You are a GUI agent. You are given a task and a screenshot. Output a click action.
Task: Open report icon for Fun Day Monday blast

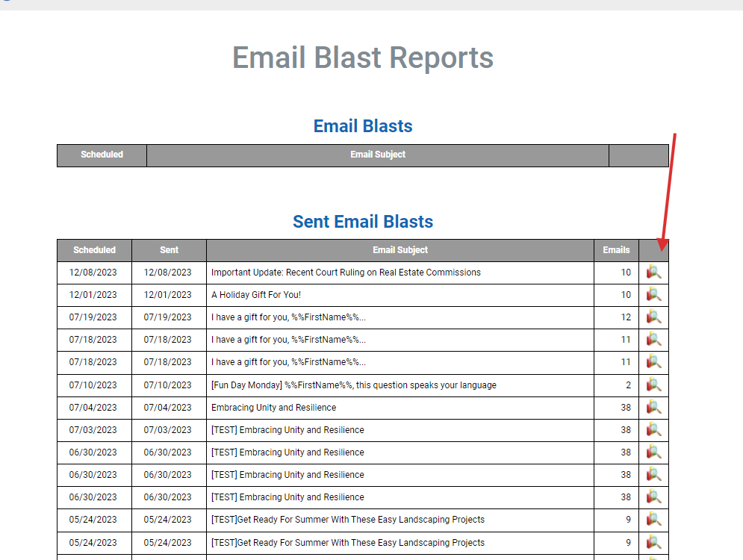pyautogui.click(x=653, y=385)
